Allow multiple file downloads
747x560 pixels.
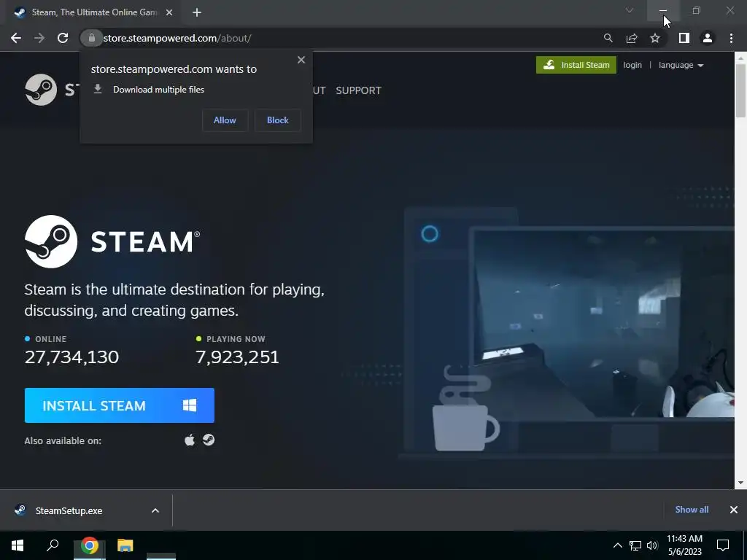(225, 120)
